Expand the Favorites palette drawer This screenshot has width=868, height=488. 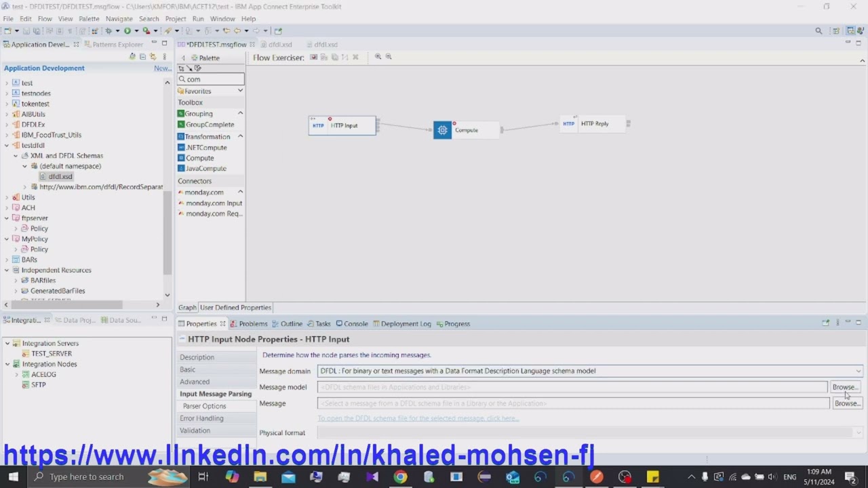(x=240, y=91)
